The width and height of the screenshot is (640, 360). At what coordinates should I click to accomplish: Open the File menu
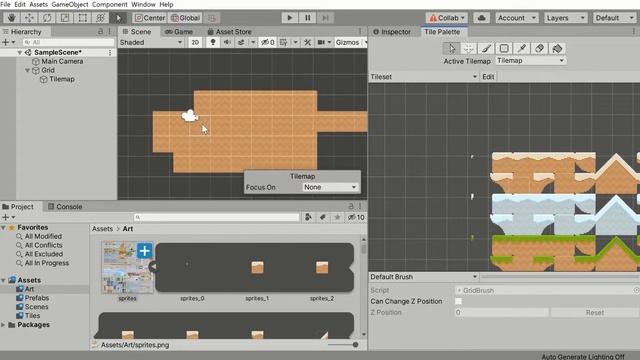pos(6,4)
